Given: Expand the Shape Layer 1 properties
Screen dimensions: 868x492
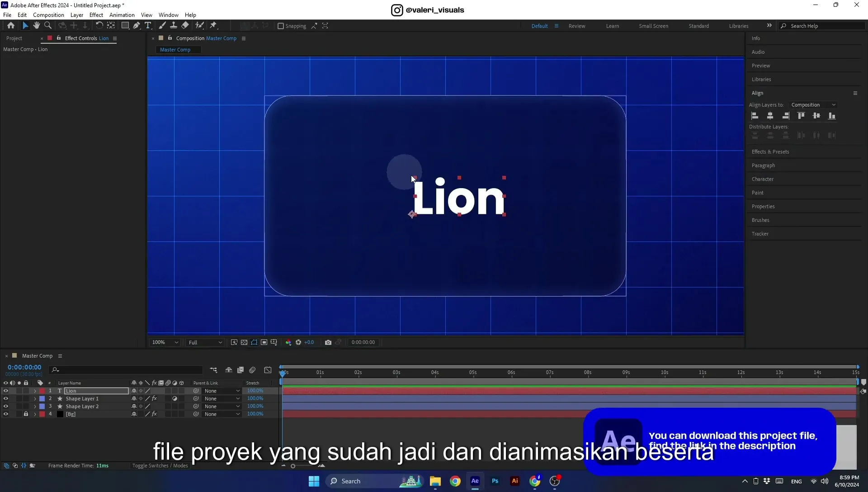Looking at the screenshot, I should tap(35, 399).
